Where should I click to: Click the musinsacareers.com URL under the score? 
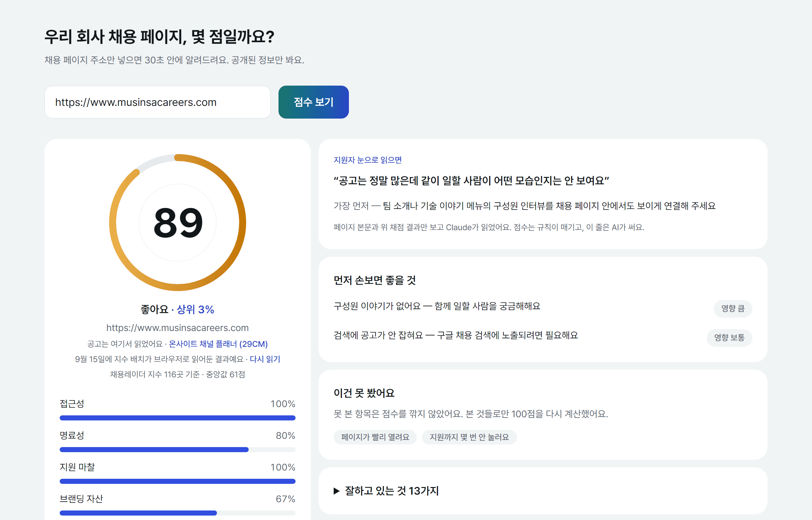coord(178,328)
